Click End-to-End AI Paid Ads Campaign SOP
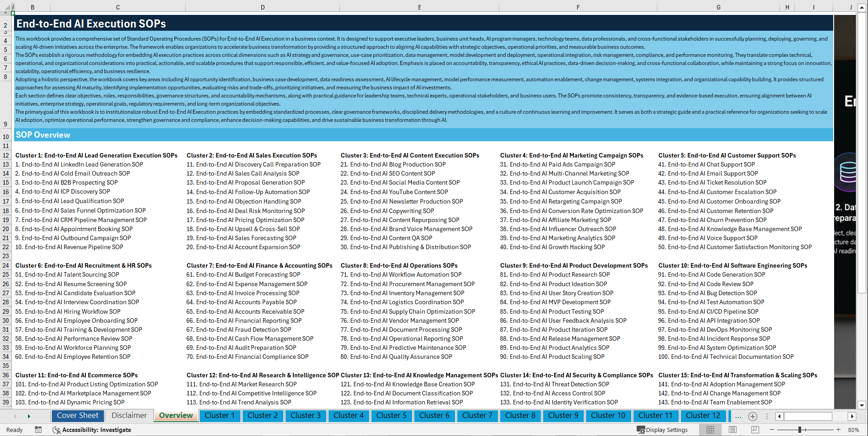The width and height of the screenshot is (868, 436). [558, 164]
